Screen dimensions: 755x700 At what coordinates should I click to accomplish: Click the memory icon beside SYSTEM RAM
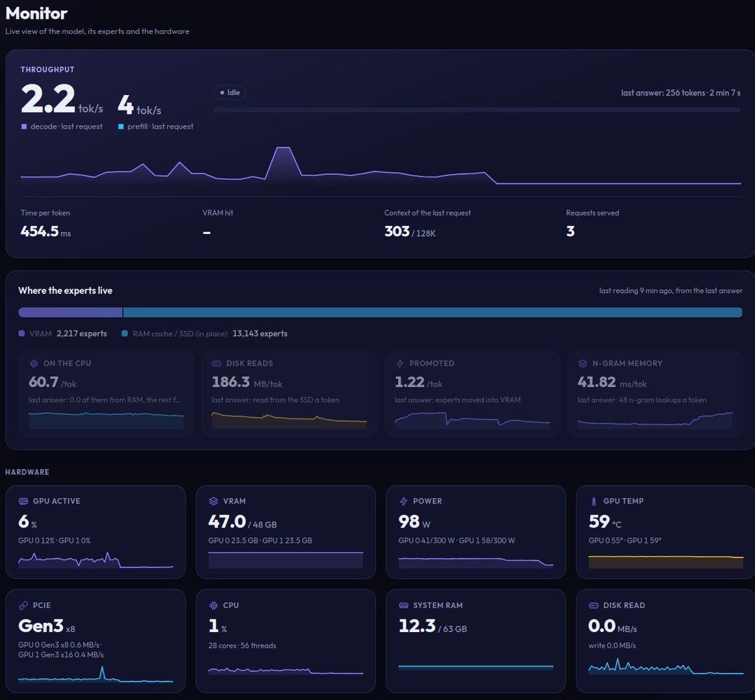pos(403,606)
